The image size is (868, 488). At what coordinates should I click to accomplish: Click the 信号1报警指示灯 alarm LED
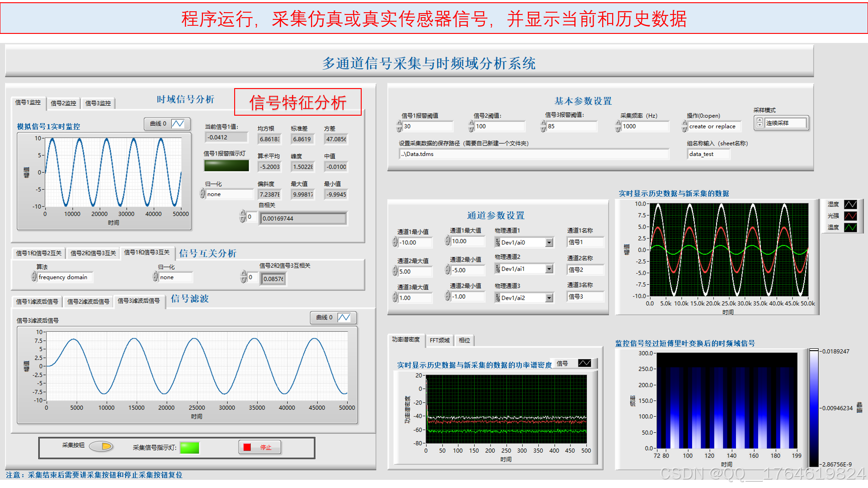pyautogui.click(x=226, y=166)
